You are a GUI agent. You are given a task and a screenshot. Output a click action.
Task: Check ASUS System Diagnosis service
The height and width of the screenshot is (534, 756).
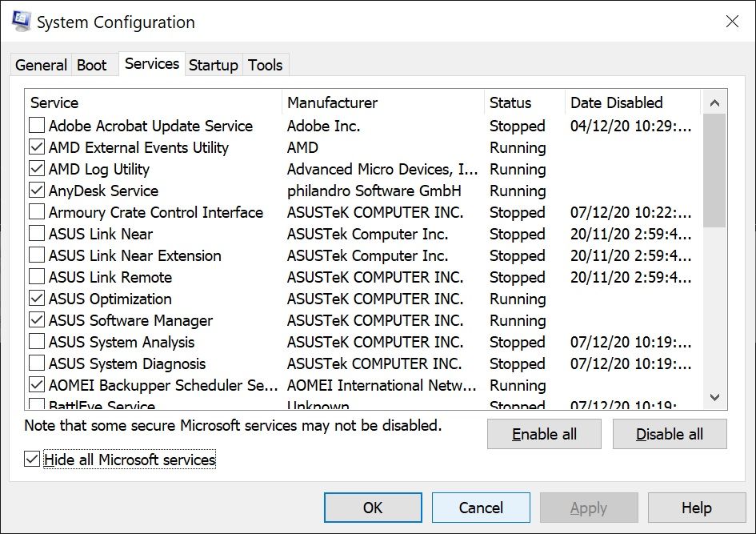37,363
